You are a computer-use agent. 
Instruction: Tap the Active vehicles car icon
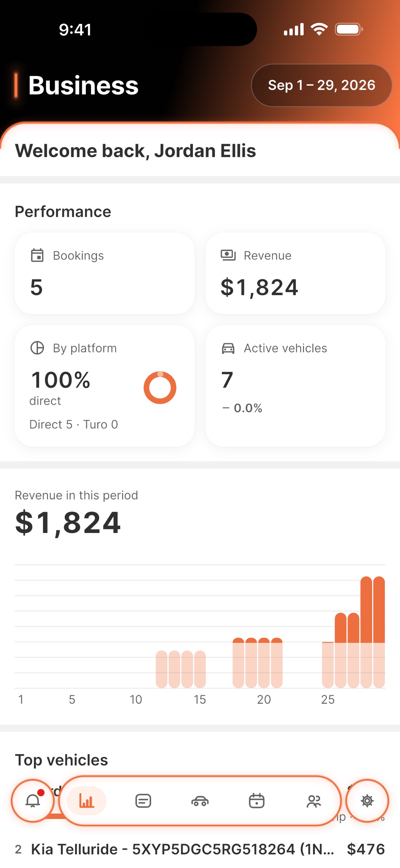click(x=228, y=348)
